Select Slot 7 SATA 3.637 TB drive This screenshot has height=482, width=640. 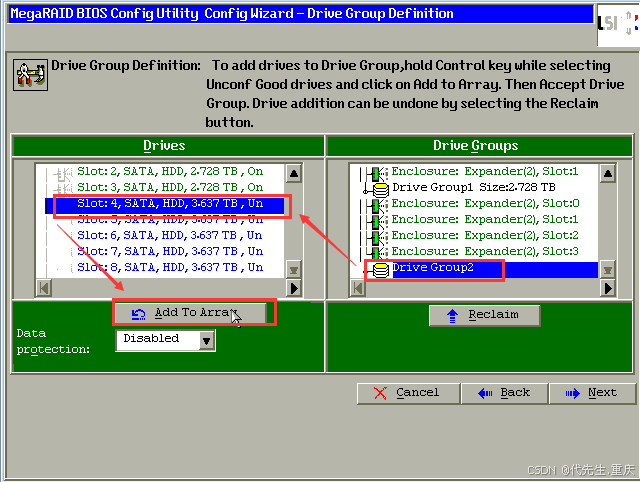(x=170, y=251)
